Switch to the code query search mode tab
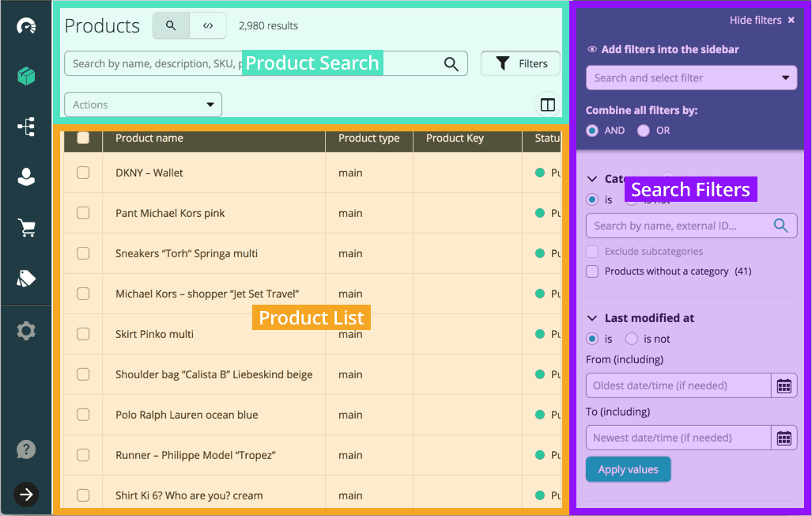Viewport: 812px width, 516px height. (x=208, y=25)
